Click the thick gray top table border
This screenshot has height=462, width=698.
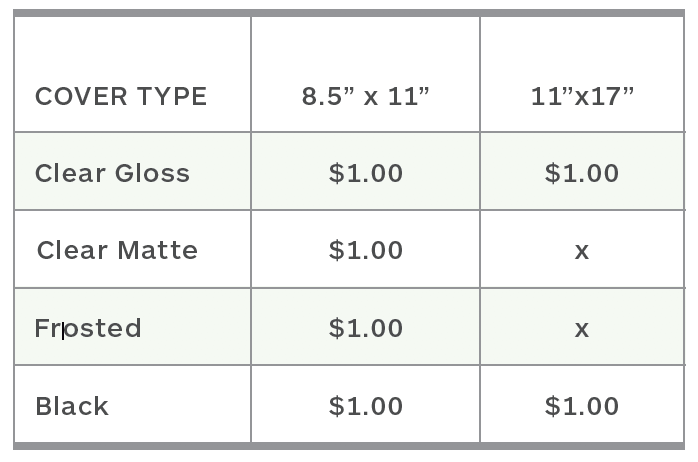tap(349, 13)
